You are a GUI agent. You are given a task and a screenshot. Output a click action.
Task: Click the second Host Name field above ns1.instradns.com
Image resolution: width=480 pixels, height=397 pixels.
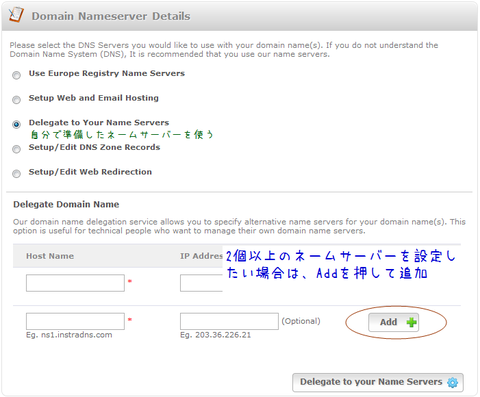75,321
